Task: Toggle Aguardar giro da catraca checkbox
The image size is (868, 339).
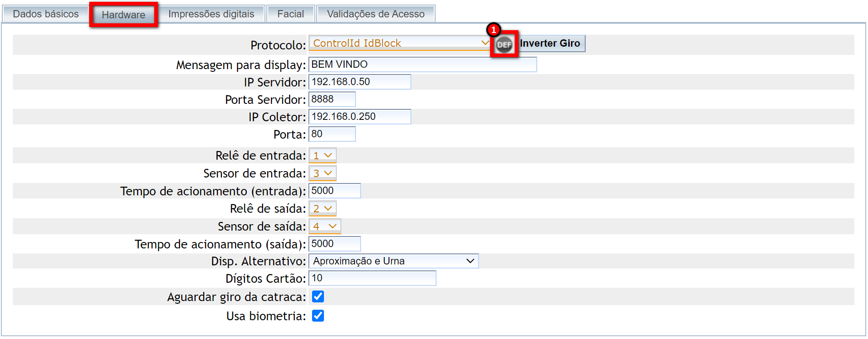Action: tap(318, 296)
